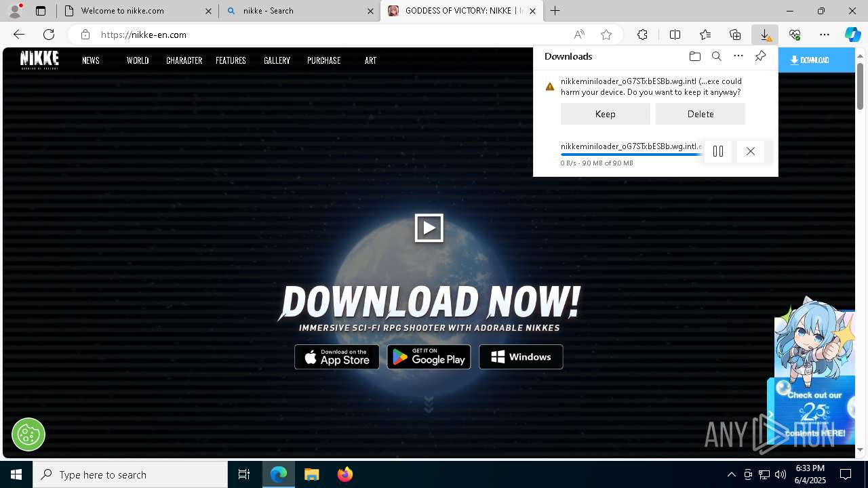Click the scroll-down chevrons
Image resolution: width=868 pixels, height=488 pixels.
click(429, 405)
